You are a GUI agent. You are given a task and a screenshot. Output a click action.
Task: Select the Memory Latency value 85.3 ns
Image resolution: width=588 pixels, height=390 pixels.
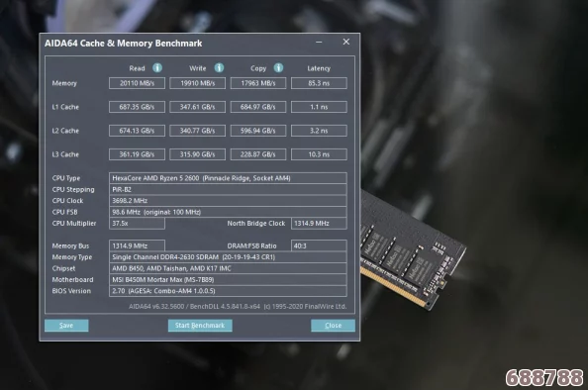point(319,83)
